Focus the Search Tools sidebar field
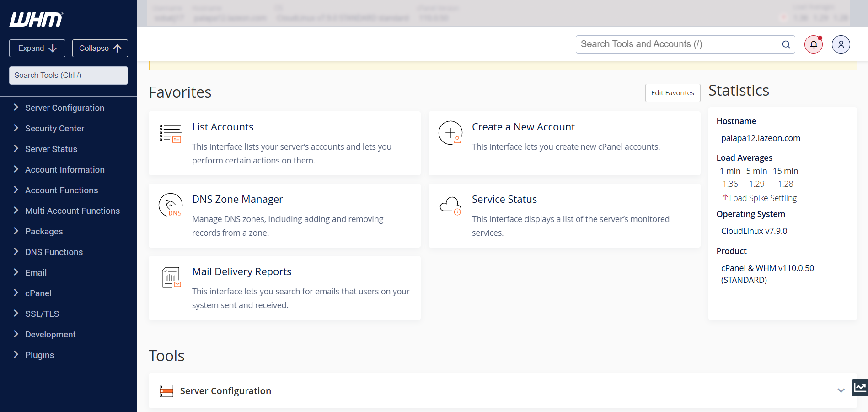868x412 pixels. tap(69, 76)
